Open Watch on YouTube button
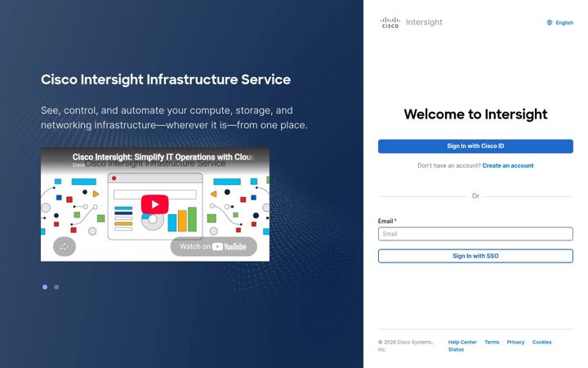Image resolution: width=588 pixels, height=368 pixels. coord(213,247)
